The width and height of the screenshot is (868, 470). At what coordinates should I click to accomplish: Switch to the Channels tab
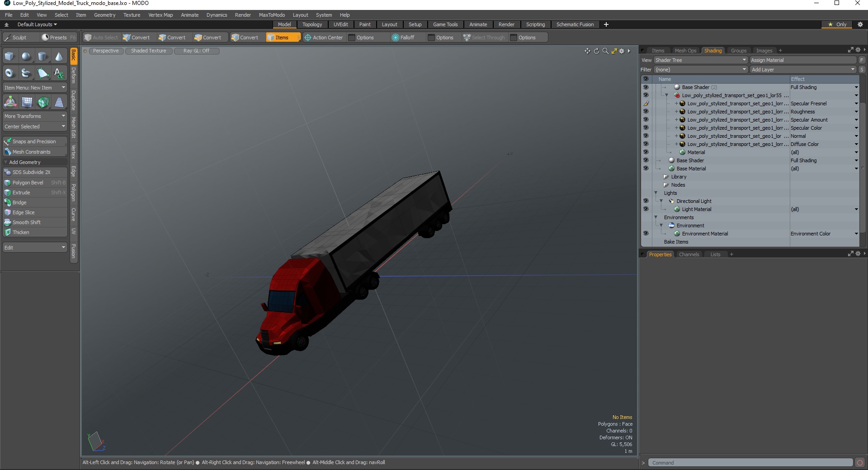689,254
